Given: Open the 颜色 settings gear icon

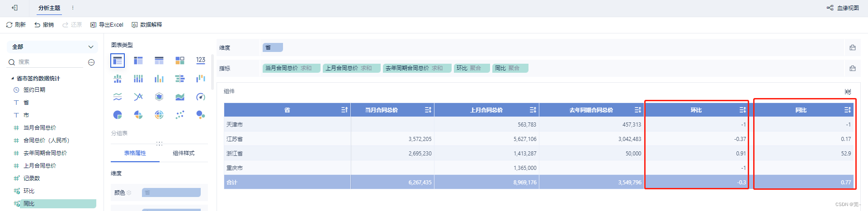Looking at the screenshot, I should [x=129, y=192].
